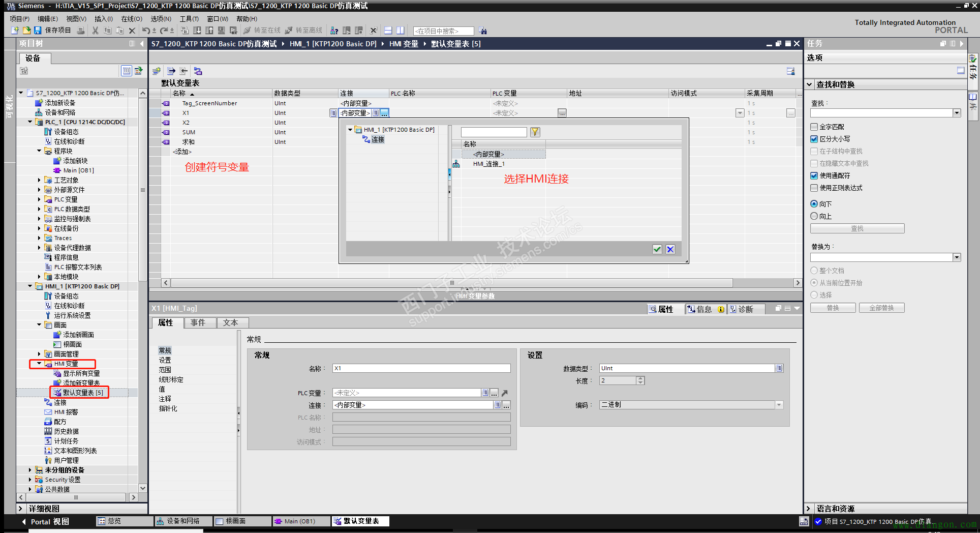Click the insert new tag row icon

[157, 71]
